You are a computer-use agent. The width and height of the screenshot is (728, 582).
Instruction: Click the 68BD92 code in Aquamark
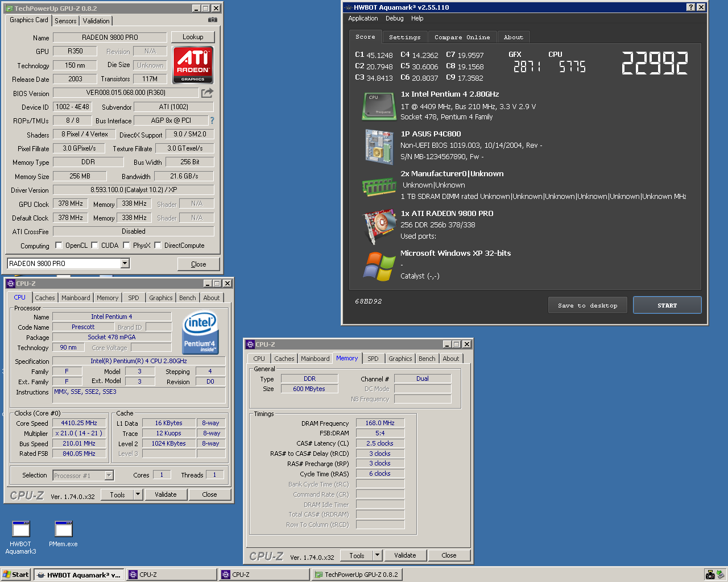(x=369, y=301)
